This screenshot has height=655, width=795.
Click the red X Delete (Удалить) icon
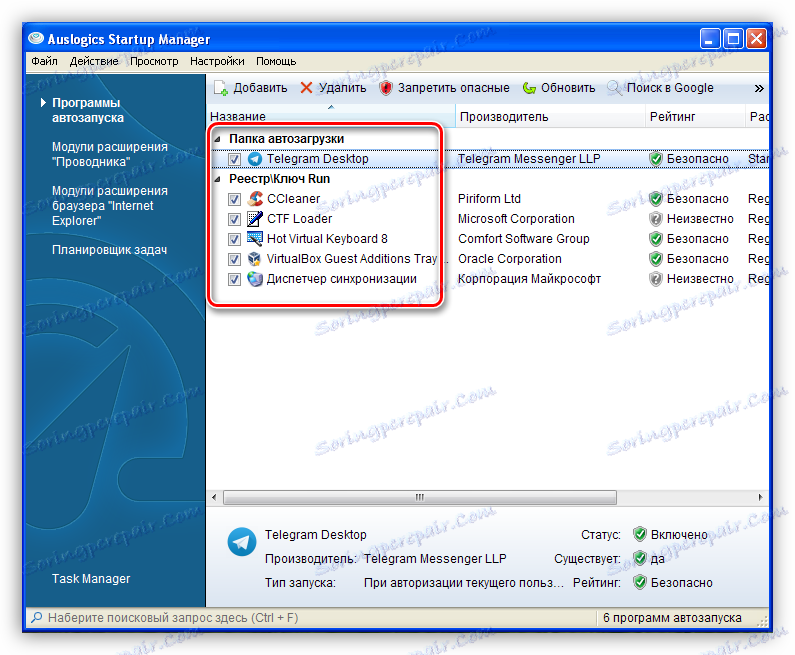click(306, 88)
